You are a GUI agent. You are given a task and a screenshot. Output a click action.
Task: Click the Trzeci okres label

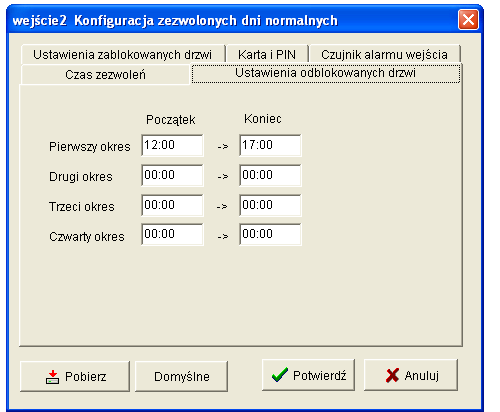point(82,207)
